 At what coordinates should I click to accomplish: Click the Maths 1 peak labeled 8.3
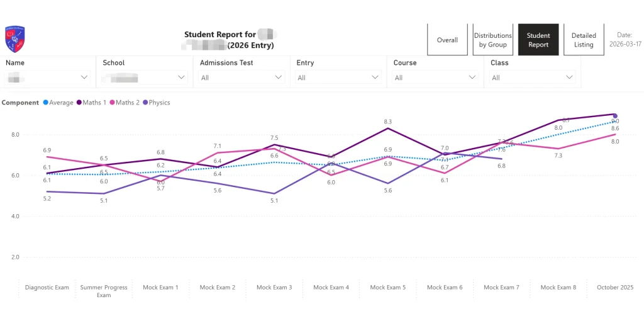pyautogui.click(x=387, y=128)
